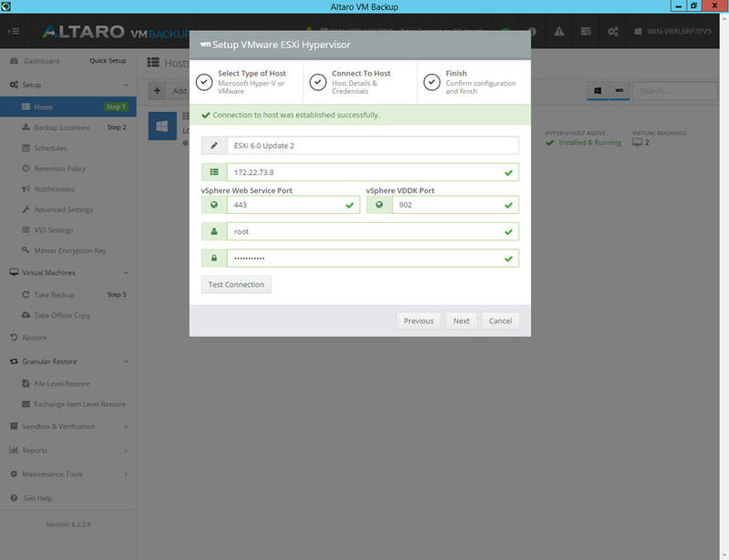Click Quick Setup link in sidebar
729x560 pixels.
click(x=108, y=61)
